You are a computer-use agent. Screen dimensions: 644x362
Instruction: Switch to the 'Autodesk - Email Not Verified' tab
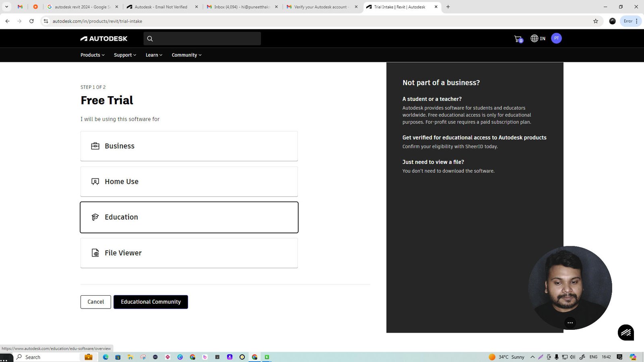pyautogui.click(x=161, y=7)
